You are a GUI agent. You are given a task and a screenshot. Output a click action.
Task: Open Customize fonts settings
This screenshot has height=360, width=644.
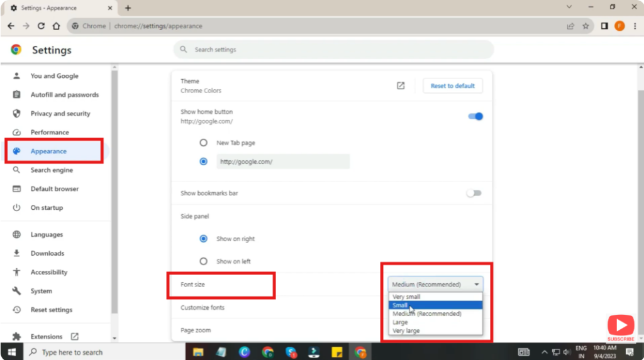point(203,308)
